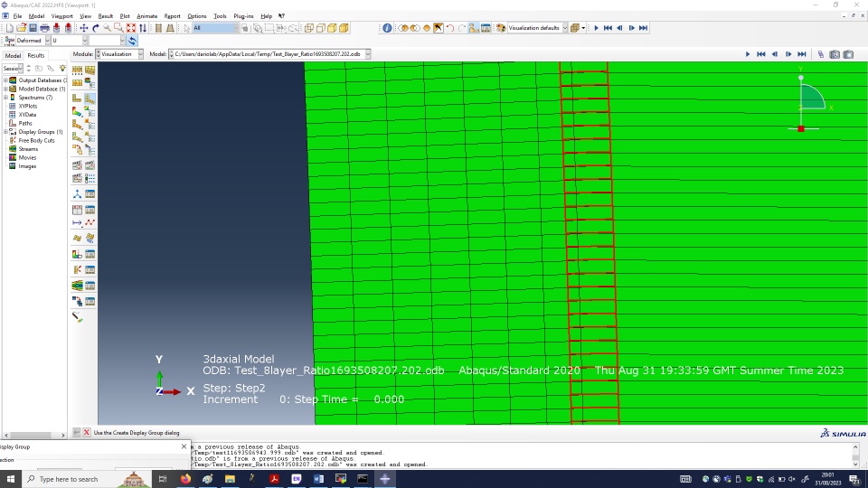Click the light bulb icon in the Results tree toolbar

pos(62,68)
